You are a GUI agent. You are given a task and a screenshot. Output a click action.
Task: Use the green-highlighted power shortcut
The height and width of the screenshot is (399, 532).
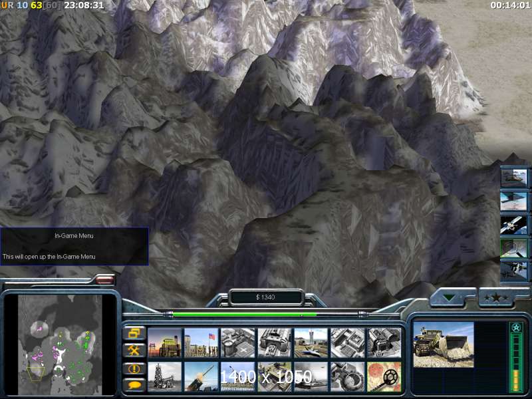click(x=514, y=248)
